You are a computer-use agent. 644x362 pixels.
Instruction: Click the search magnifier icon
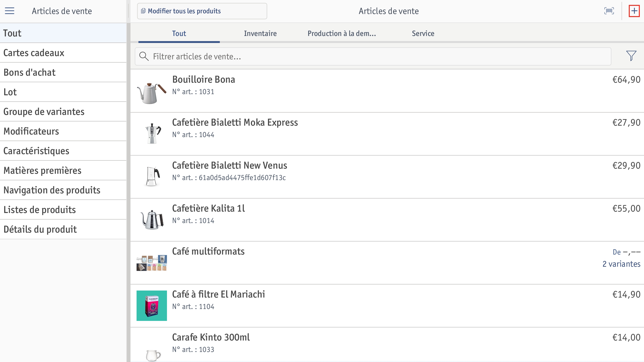tap(144, 57)
